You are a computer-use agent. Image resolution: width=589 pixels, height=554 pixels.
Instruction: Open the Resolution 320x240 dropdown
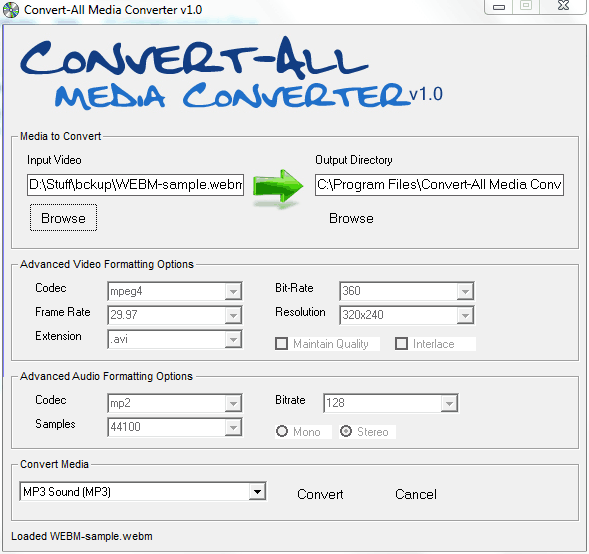tap(406, 315)
